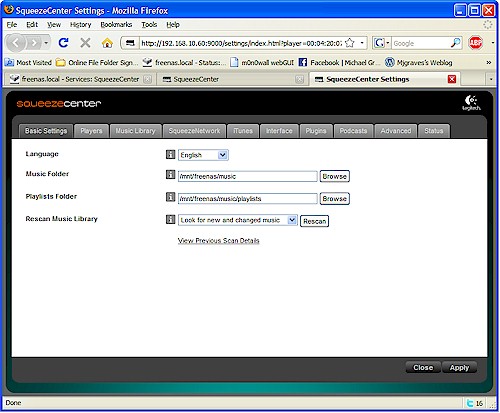Screen dimensions: 500x413
Task: Open the Language dropdown
Action: 203,155
